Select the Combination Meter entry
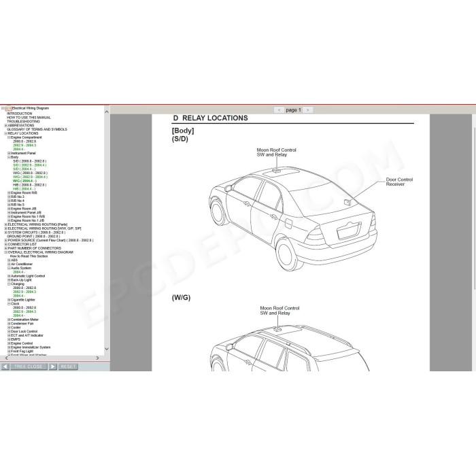476x476 pixels. coord(24,320)
